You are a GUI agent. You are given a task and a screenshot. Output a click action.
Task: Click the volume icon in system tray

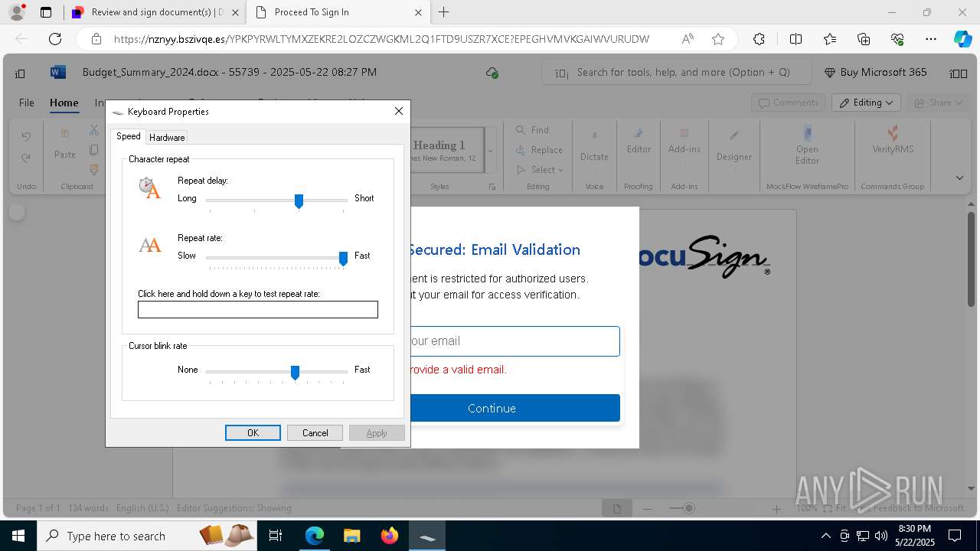click(x=880, y=536)
